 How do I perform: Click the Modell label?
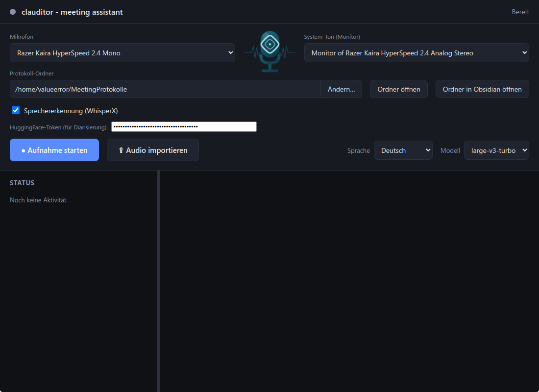pyautogui.click(x=450, y=150)
